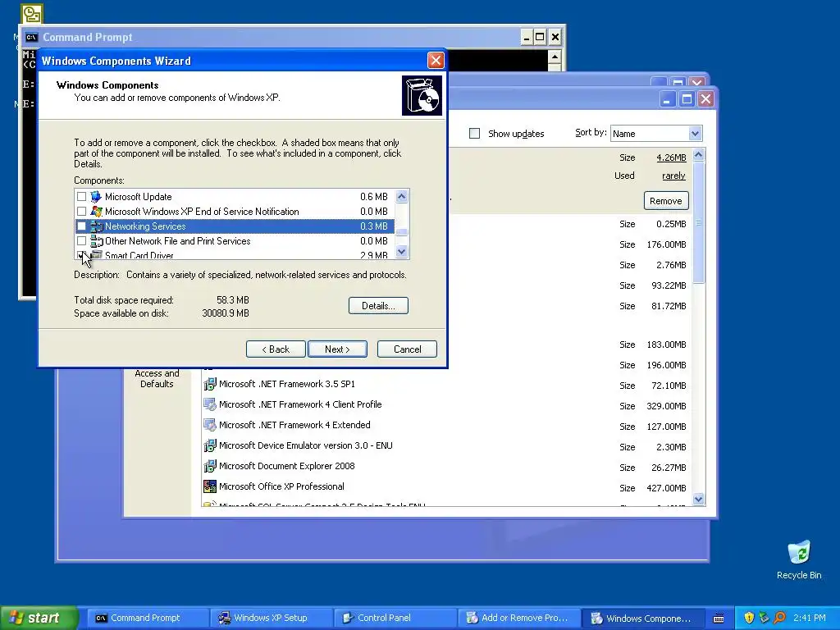Select Microsoft Device Emulator version 3.0 entry
The image size is (840, 630).
coord(305,445)
